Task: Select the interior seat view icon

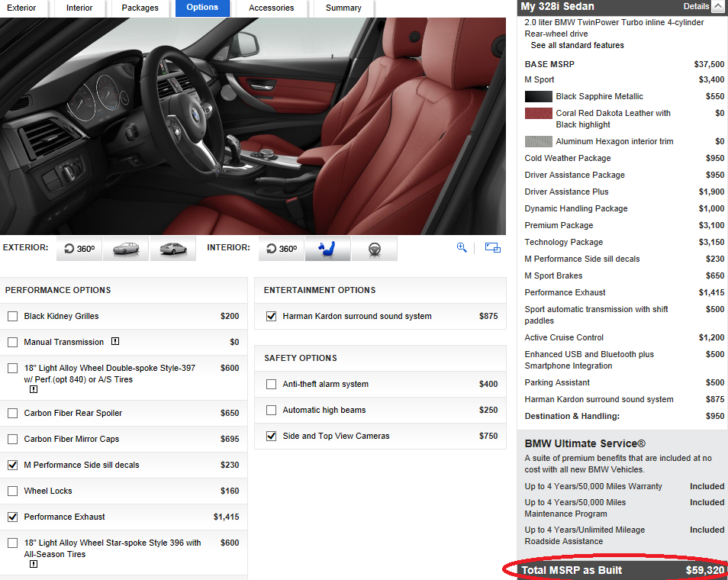Action: [x=328, y=249]
